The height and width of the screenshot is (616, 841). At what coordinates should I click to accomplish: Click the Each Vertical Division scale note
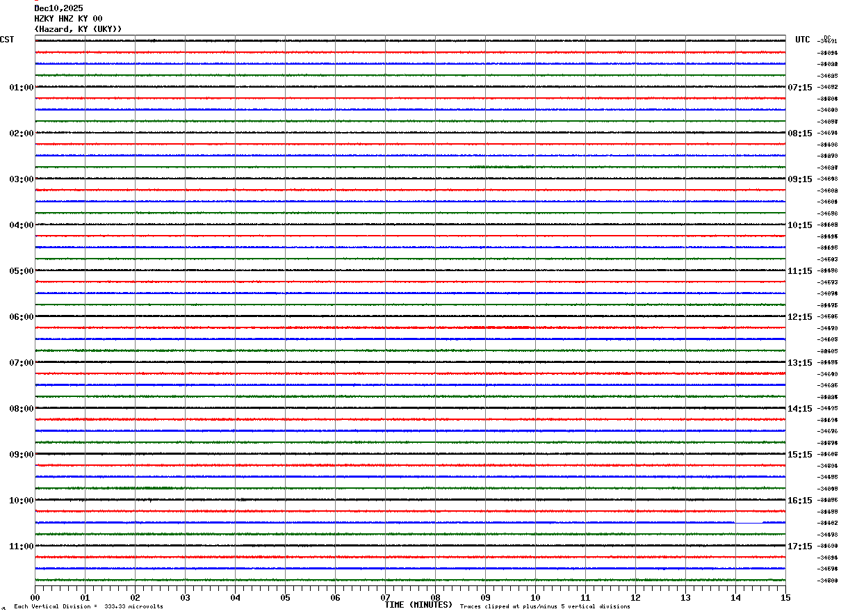tap(88, 607)
